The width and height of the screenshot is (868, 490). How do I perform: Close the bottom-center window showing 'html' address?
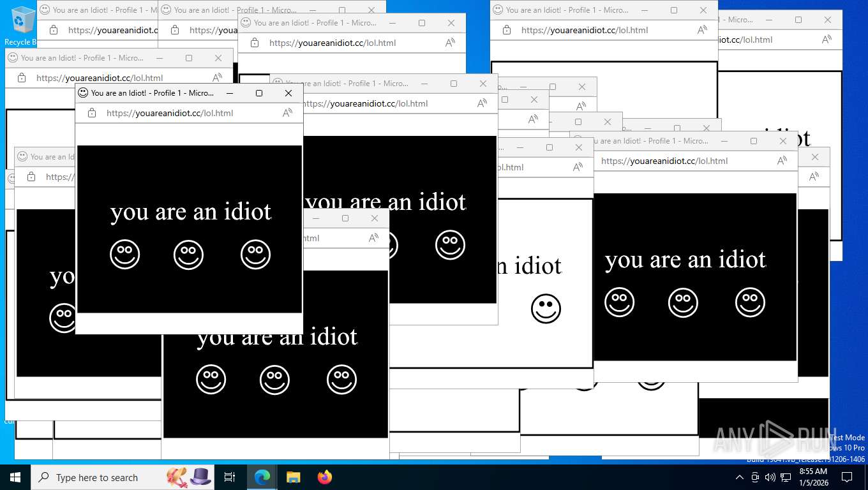[x=375, y=218]
